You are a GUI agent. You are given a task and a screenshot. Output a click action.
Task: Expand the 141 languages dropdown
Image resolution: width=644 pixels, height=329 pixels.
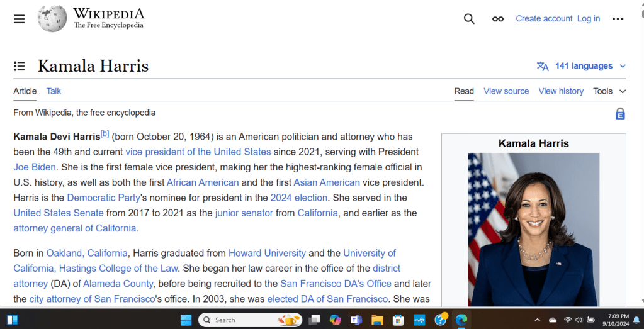[x=582, y=66]
